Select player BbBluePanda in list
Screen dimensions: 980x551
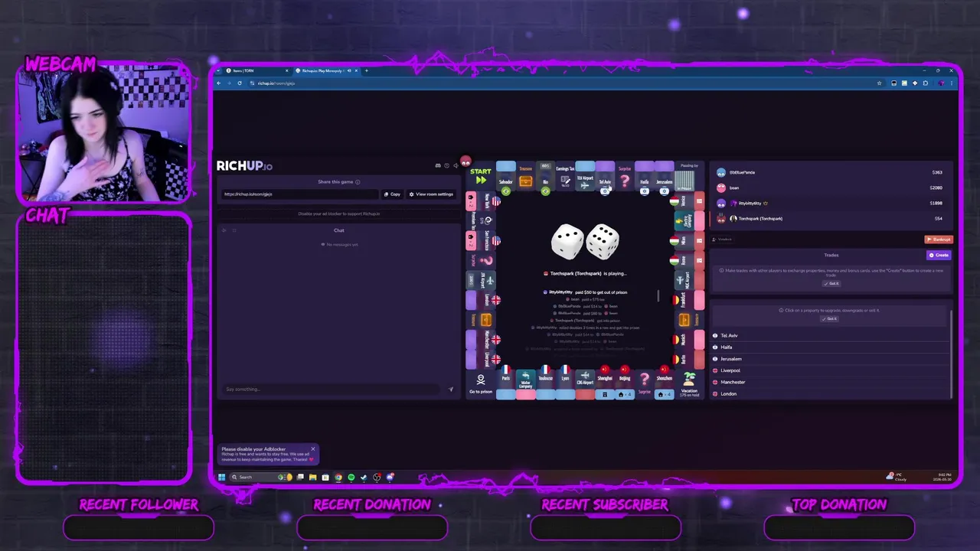[x=830, y=172]
